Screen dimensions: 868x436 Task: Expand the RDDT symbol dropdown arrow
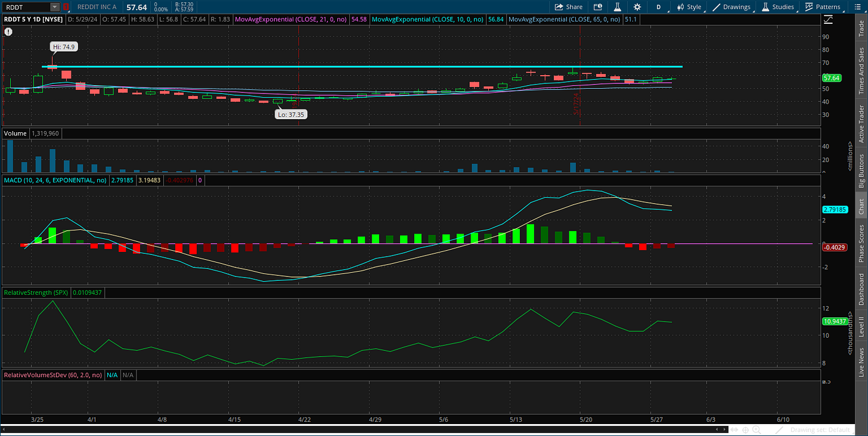tap(55, 7)
